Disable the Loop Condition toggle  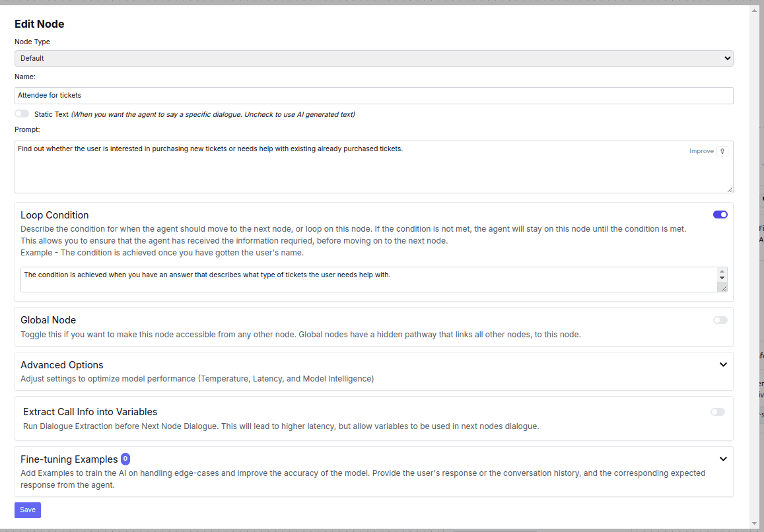(720, 214)
